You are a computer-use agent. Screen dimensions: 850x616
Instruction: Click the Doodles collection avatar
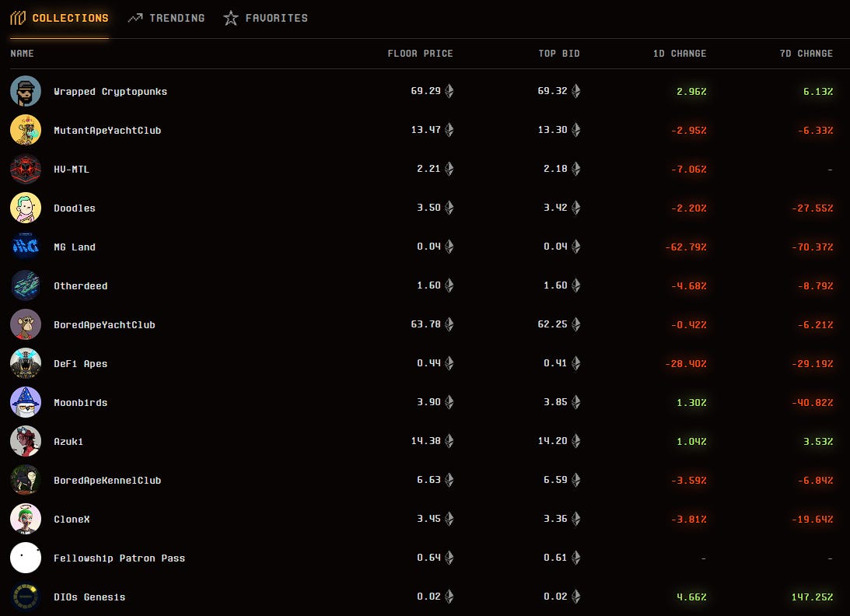coord(26,208)
